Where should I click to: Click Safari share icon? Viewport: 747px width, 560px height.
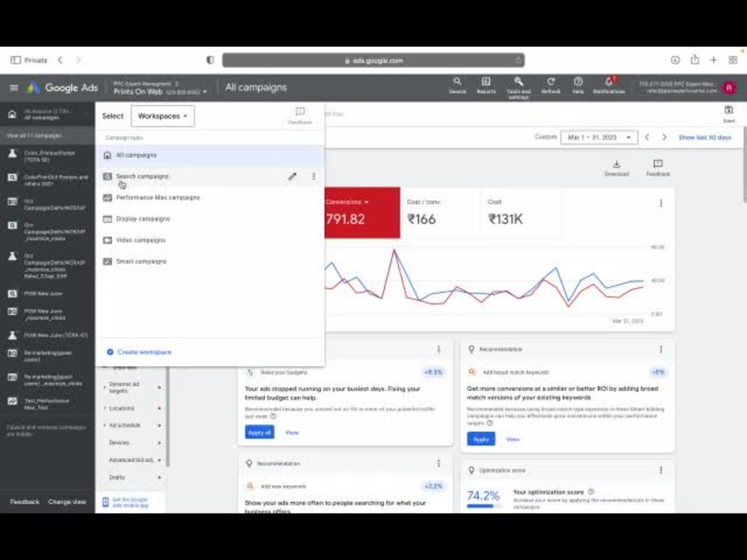click(x=695, y=60)
